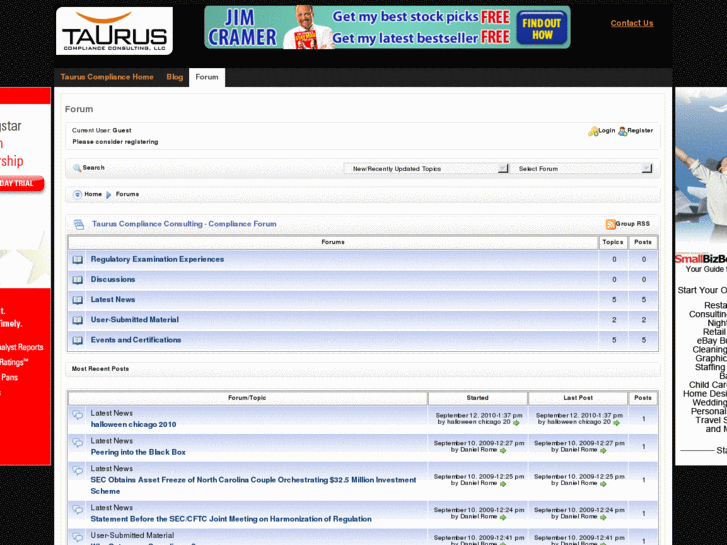Screen dimensions: 727x545
Task: Open Peering into the Black Box topic
Action: 138,452
